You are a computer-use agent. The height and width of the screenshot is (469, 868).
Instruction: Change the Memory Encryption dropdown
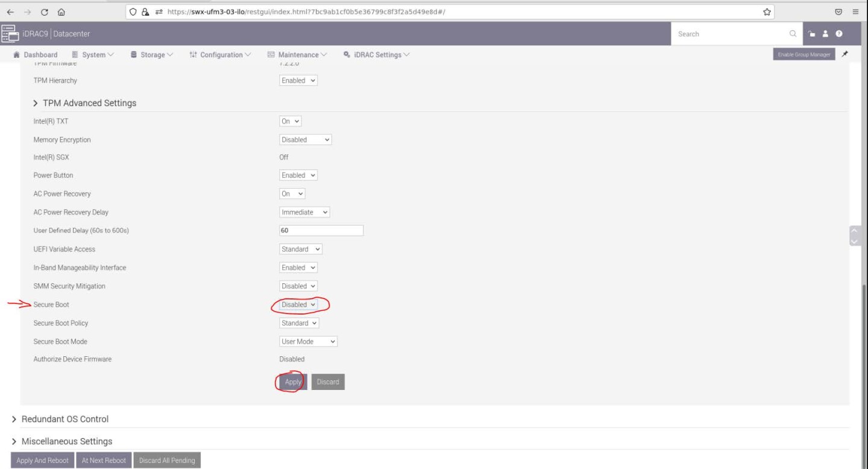pyautogui.click(x=306, y=140)
